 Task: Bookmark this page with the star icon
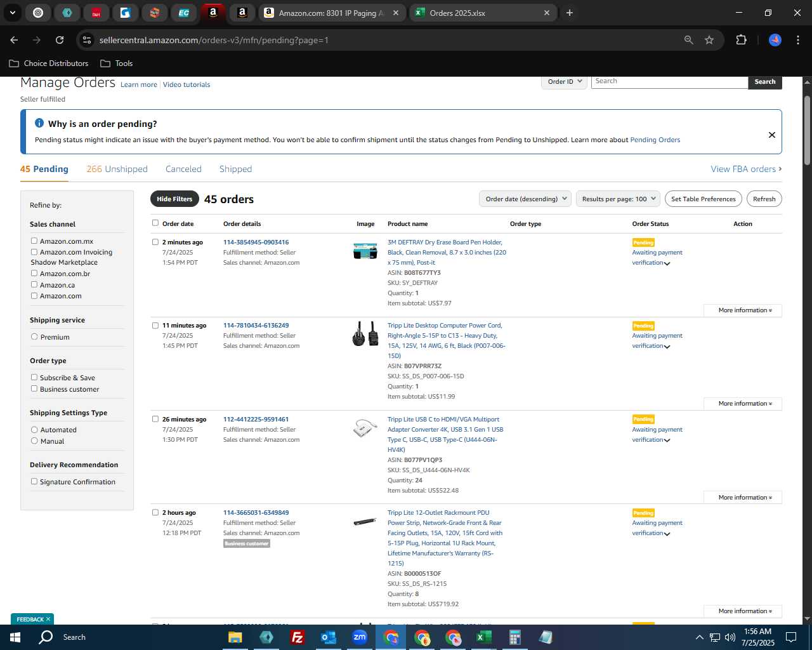(709, 40)
